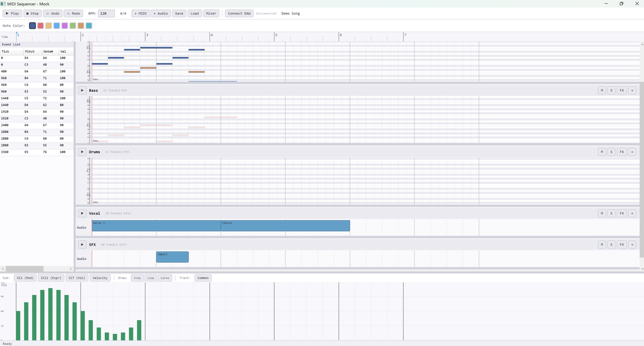
Task: Add a new Audio track
Action: tap(160, 13)
